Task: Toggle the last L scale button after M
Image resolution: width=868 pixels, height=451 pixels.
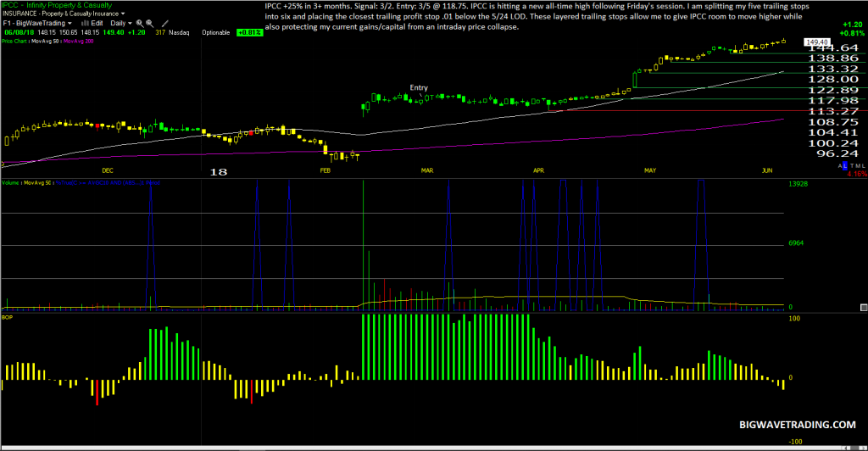Action: [864, 165]
